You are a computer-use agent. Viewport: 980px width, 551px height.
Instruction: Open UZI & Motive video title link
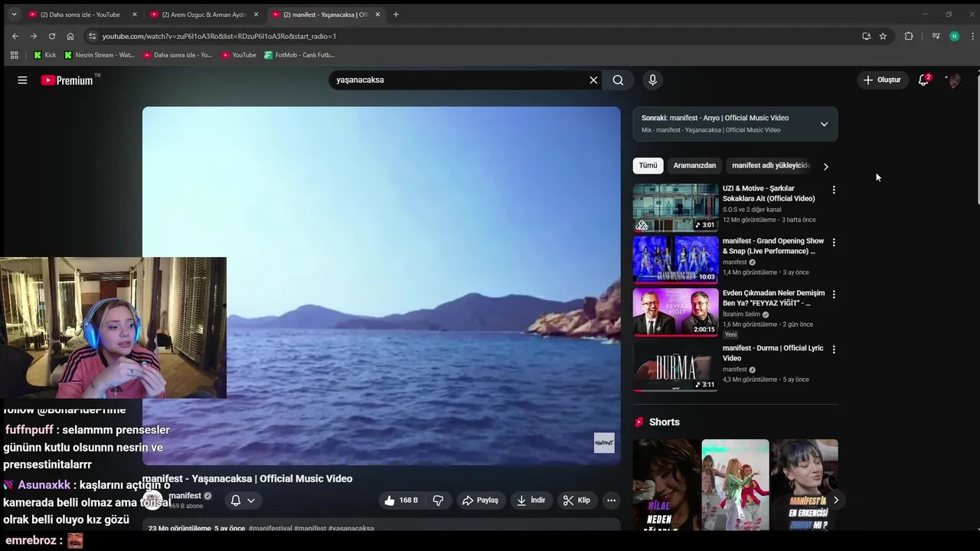tap(769, 193)
